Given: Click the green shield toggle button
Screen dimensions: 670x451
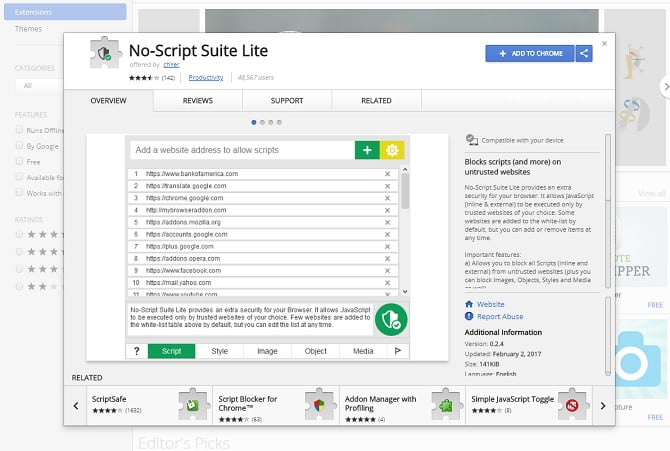Looking at the screenshot, I should pos(391,319).
